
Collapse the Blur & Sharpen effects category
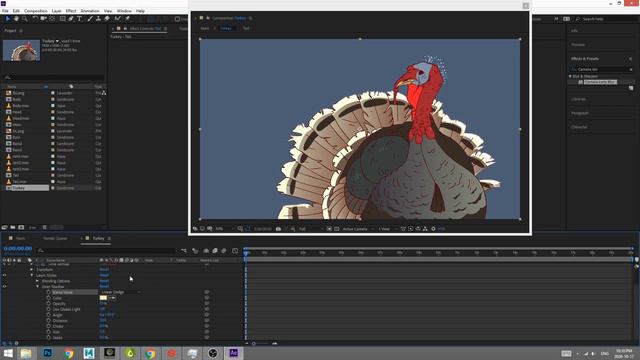570,76
